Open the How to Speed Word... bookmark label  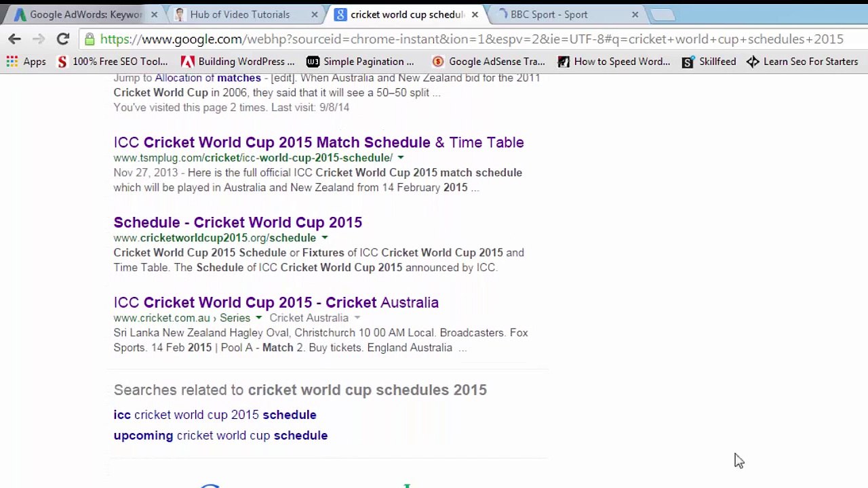[x=622, y=62]
